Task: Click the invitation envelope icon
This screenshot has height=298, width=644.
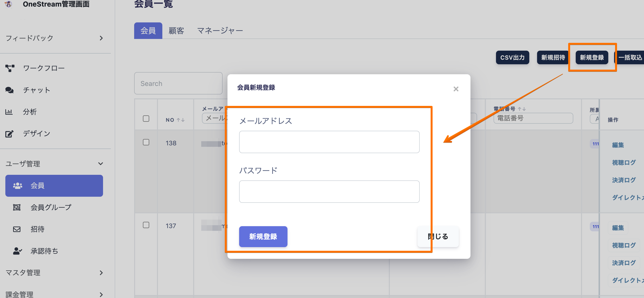Action: click(x=17, y=229)
